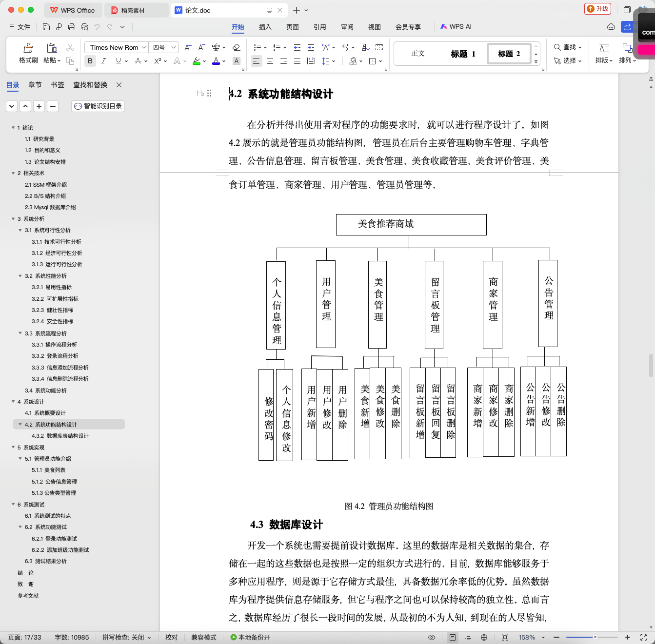Click the Redo arrow icon
The image size is (655, 644).
pyautogui.click(x=110, y=27)
